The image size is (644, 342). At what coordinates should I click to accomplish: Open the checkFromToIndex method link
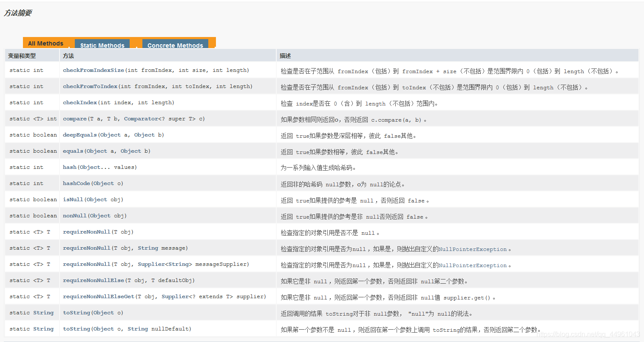90,86
